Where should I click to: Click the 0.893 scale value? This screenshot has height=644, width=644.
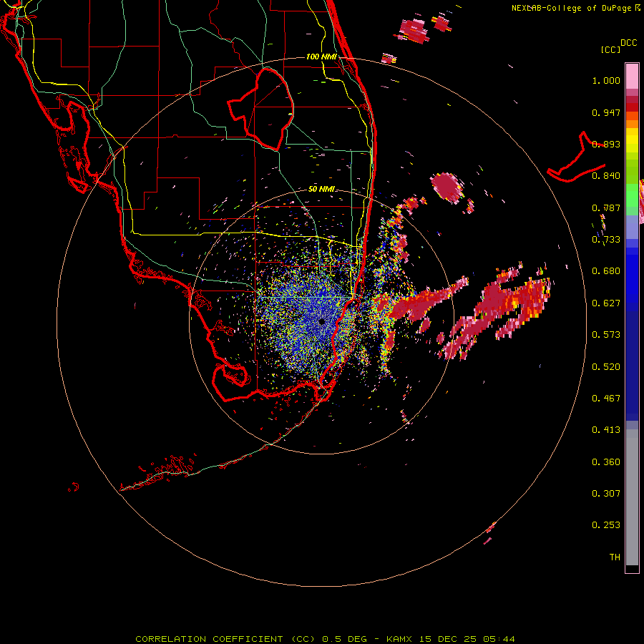(x=606, y=144)
